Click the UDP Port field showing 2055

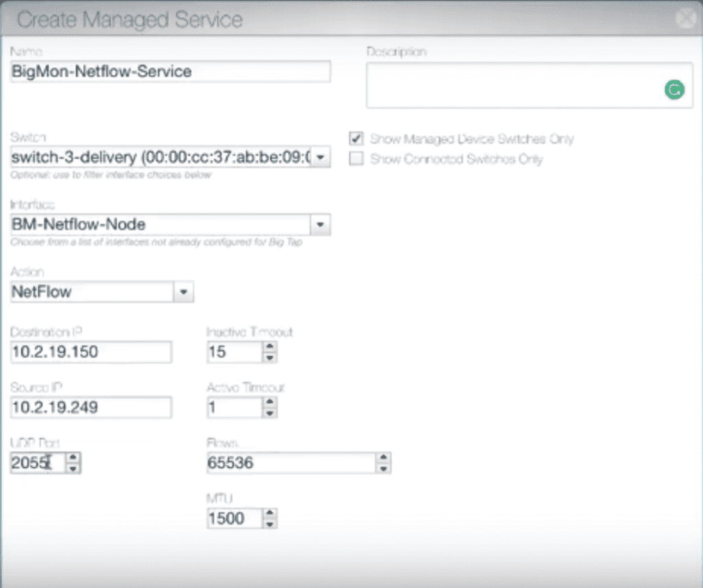pos(38,463)
